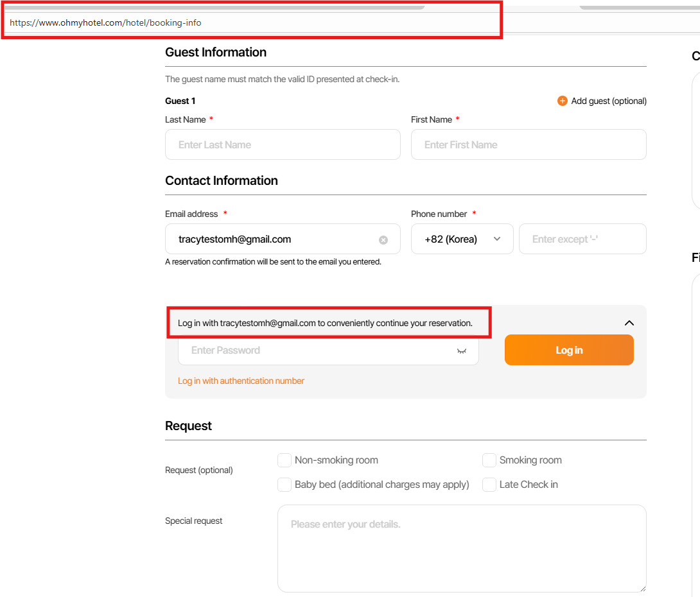The height and width of the screenshot is (597, 700).
Task: Select the phone number input box
Action: coord(582,239)
